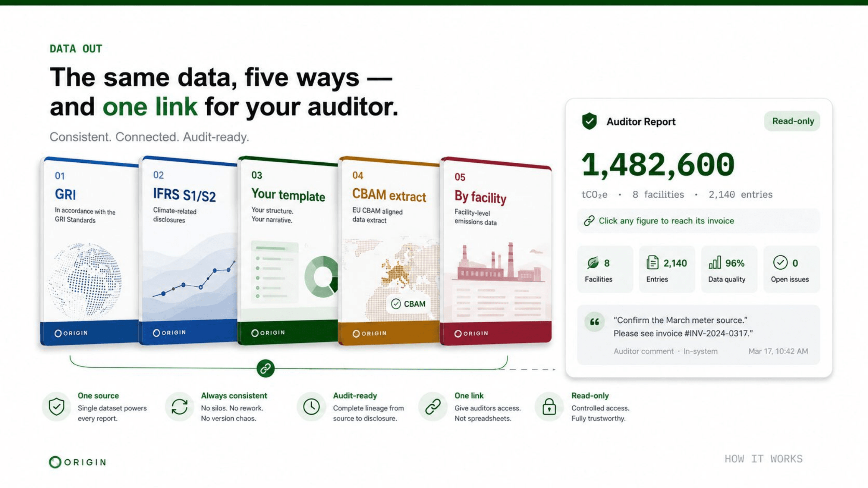
Task: Click the dotted globe graphic on the GRI card
Action: click(85, 280)
